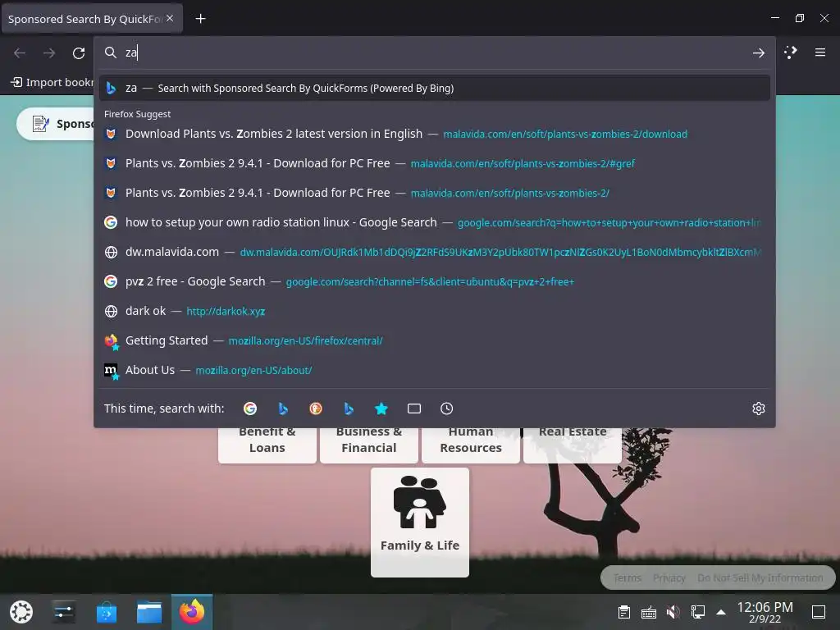Screen dimensions: 840x630
Task: Expand hidden system tray icons arrow
Action: [x=721, y=612]
